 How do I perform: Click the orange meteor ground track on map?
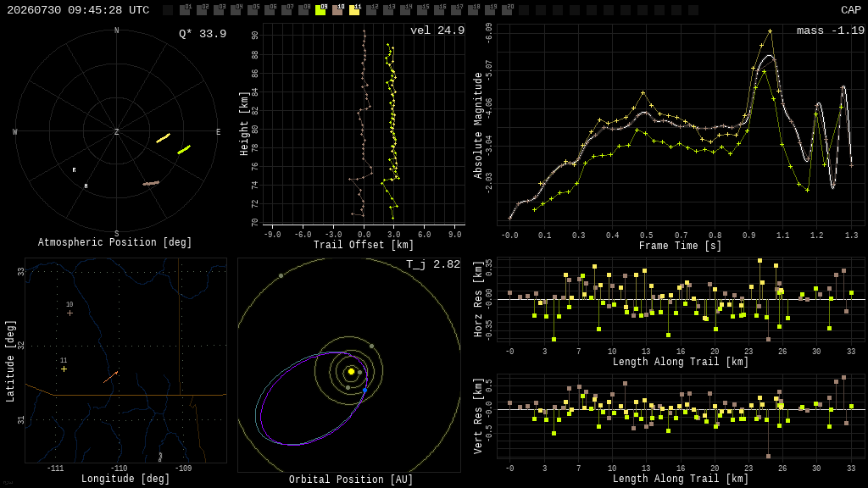pos(110,377)
